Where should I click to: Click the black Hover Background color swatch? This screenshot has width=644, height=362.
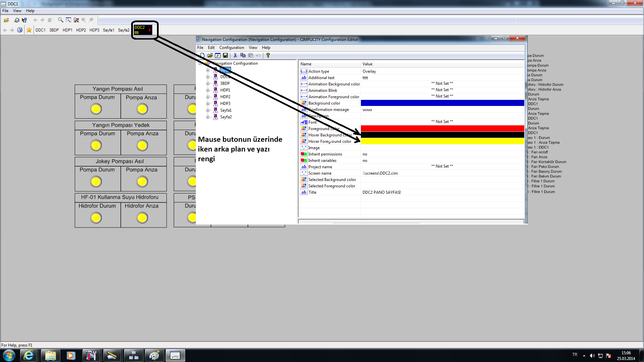pos(442,135)
